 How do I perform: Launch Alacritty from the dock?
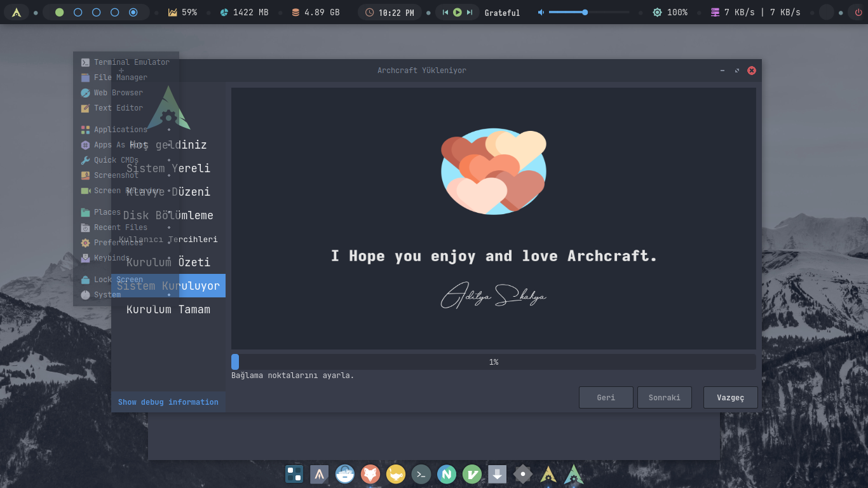[320, 474]
